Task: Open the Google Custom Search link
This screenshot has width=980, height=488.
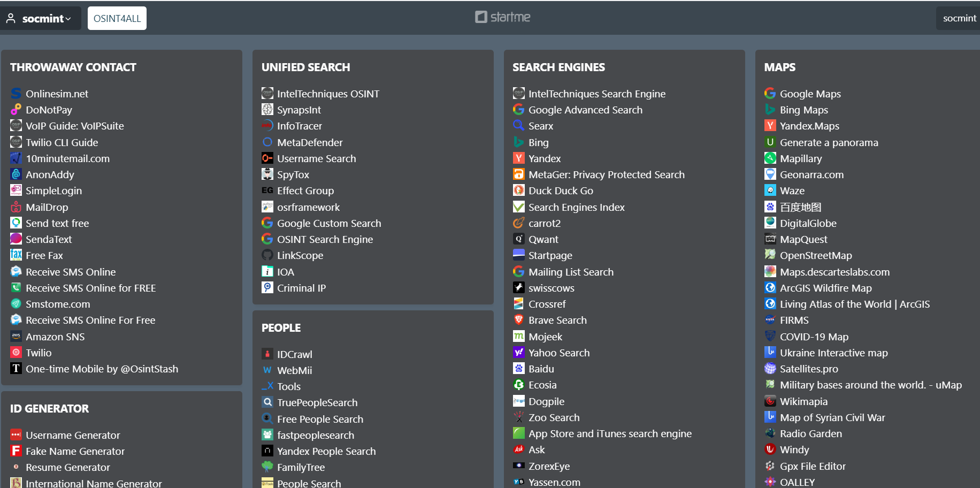Action: (x=329, y=223)
